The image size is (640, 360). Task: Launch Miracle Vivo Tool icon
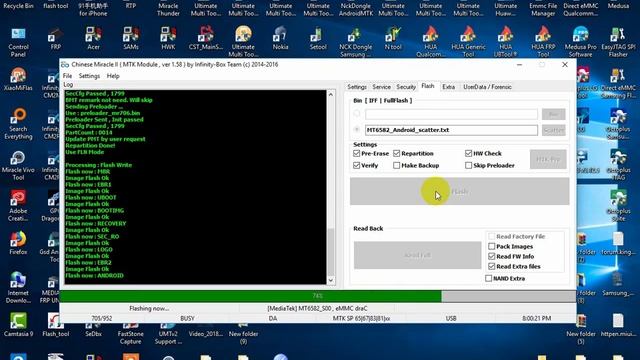click(18, 165)
